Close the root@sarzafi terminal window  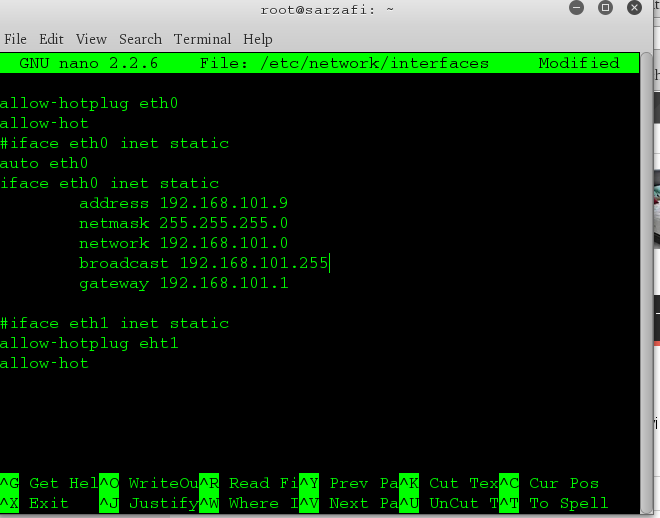pos(634,8)
